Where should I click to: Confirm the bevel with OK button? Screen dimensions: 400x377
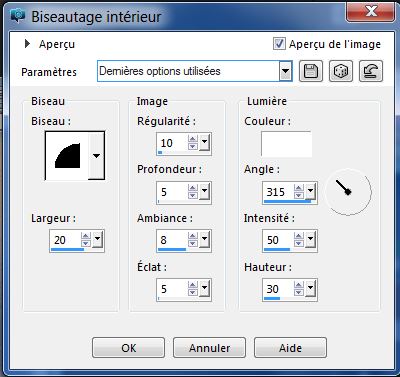(129, 348)
